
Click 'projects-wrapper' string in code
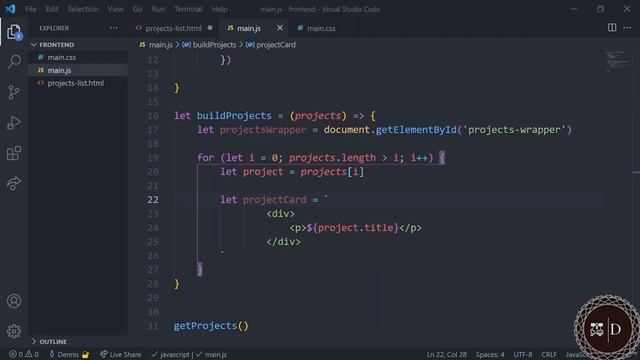[x=514, y=129]
